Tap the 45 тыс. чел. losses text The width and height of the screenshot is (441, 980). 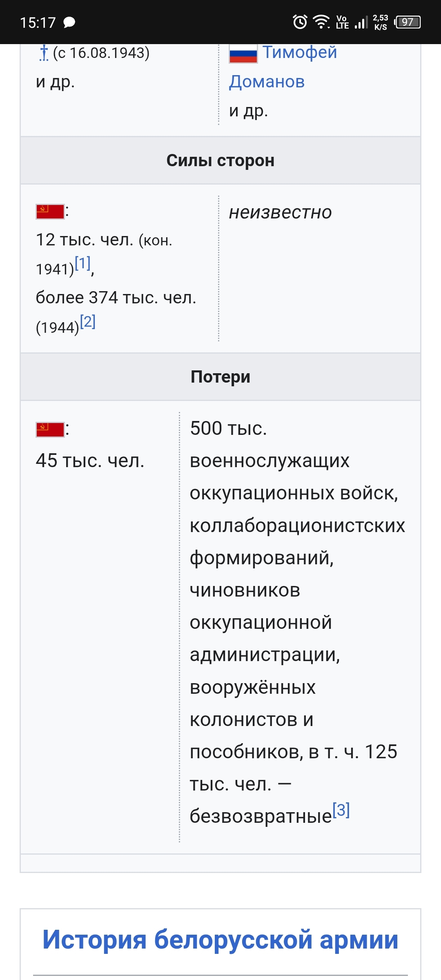[90, 461]
